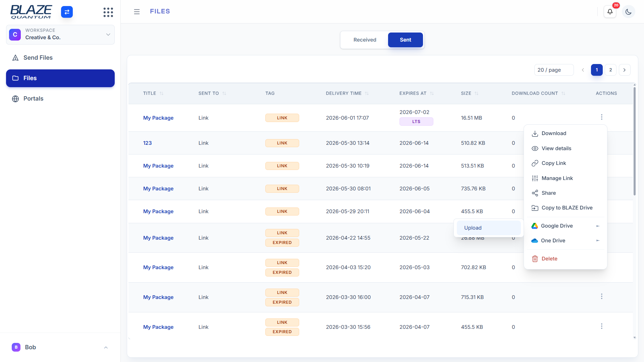Open actions menu for 715.31 KB package
644x362 pixels.
pos(601,296)
